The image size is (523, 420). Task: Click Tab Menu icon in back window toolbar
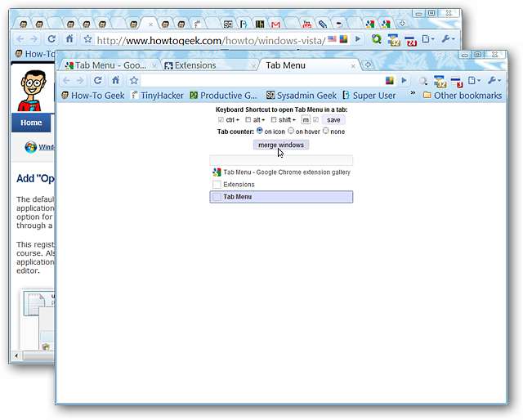point(394,40)
